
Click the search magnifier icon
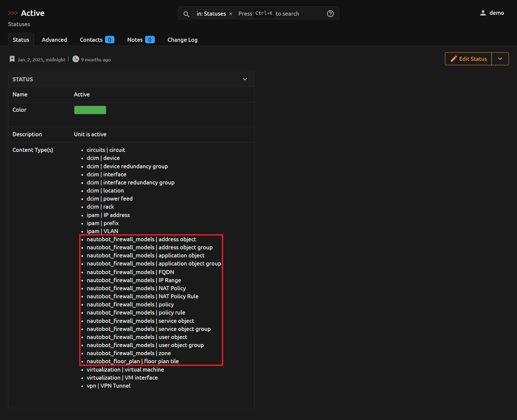[x=186, y=14]
